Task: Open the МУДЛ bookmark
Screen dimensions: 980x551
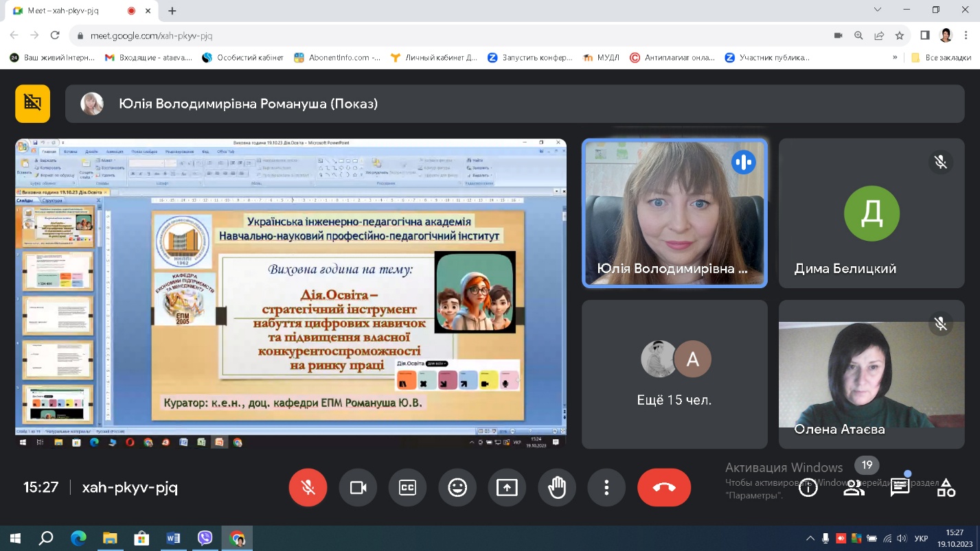Action: (601, 58)
